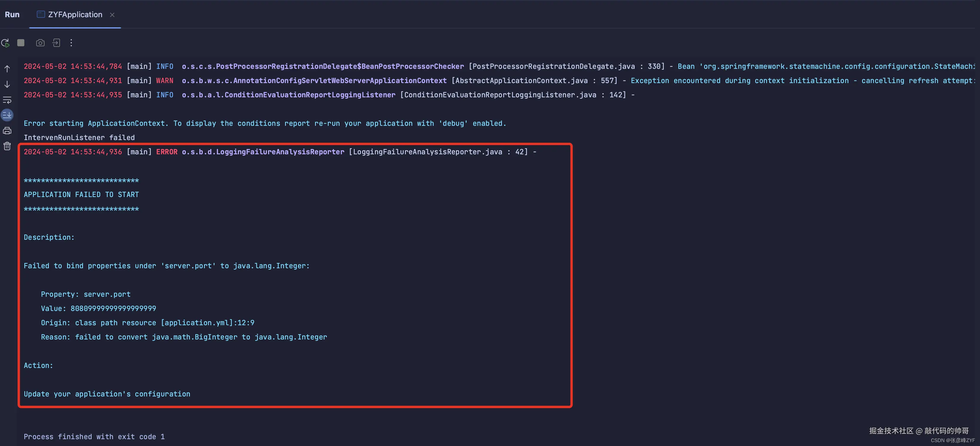Toggle soft-wrap for console output
Image resolution: width=980 pixels, height=446 pixels.
pyautogui.click(x=7, y=100)
